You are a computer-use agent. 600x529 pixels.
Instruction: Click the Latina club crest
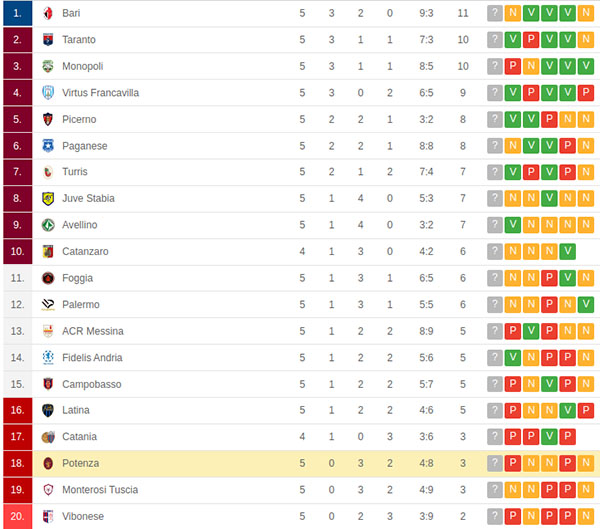click(x=48, y=410)
